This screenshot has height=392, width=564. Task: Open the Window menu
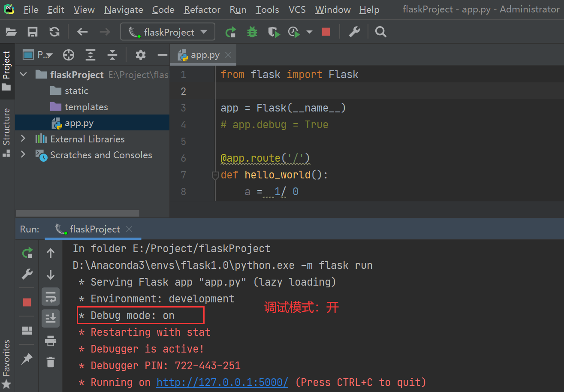(333, 9)
